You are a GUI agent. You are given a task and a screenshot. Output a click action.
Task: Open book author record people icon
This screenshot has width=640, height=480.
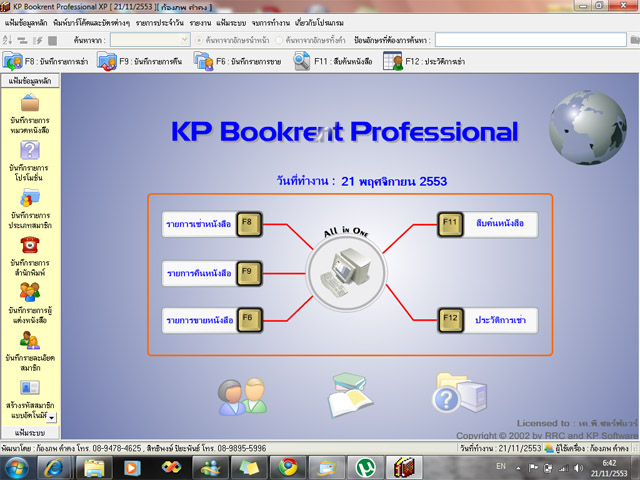[30, 292]
